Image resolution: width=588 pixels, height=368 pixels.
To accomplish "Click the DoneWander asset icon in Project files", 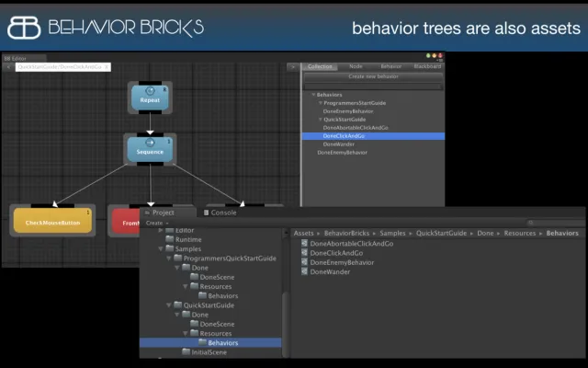I will point(304,271).
